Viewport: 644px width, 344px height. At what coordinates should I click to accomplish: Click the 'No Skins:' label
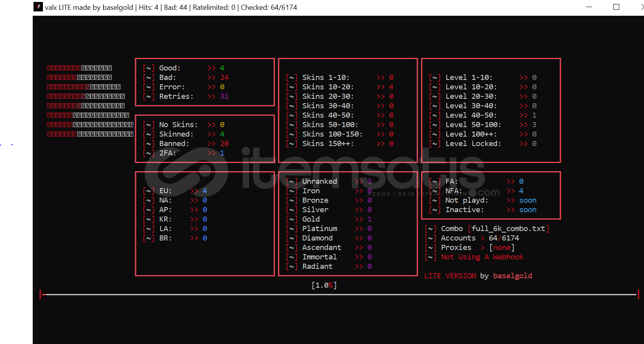[x=179, y=125]
